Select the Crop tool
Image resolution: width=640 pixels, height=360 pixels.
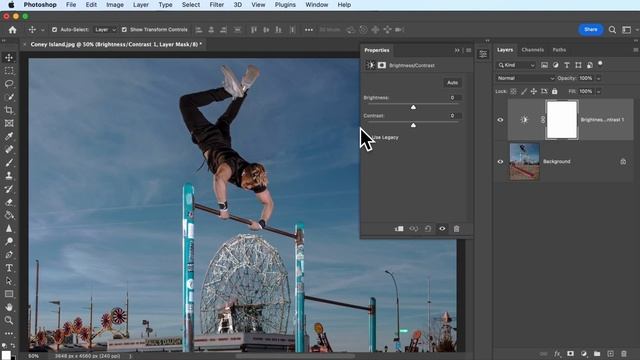pos(9,110)
